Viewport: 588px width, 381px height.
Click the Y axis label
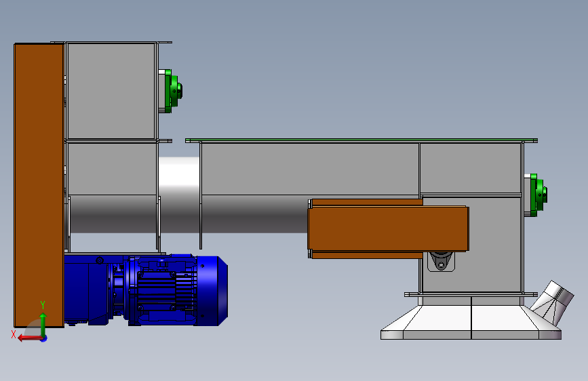(43, 305)
